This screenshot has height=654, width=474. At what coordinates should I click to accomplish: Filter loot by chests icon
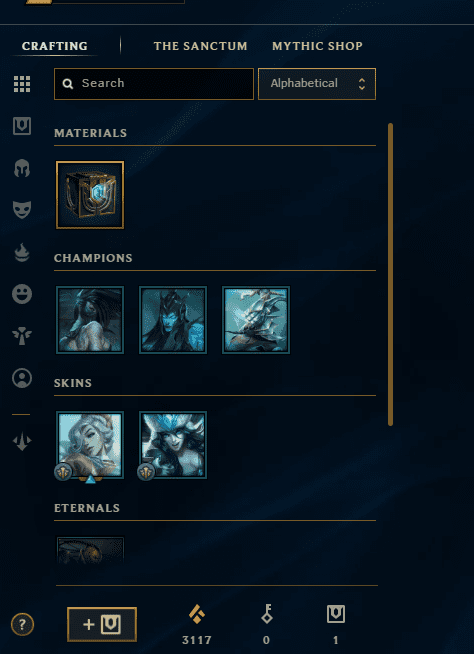(22, 126)
